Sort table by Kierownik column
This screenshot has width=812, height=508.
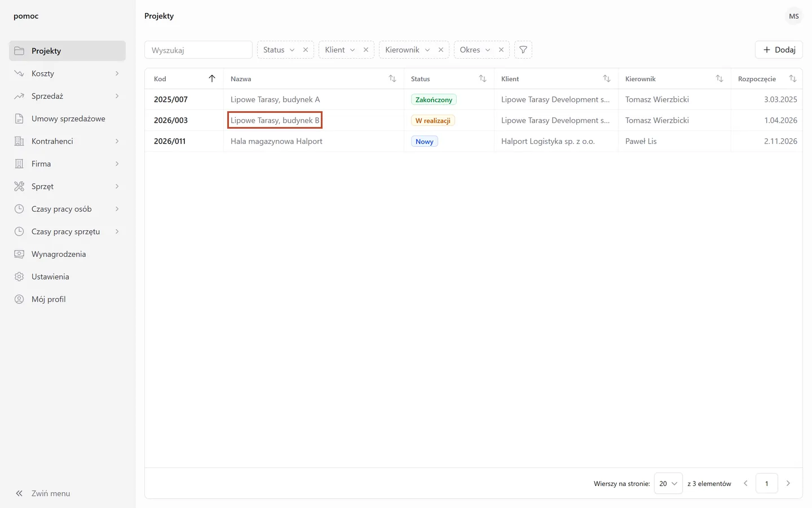(720, 78)
